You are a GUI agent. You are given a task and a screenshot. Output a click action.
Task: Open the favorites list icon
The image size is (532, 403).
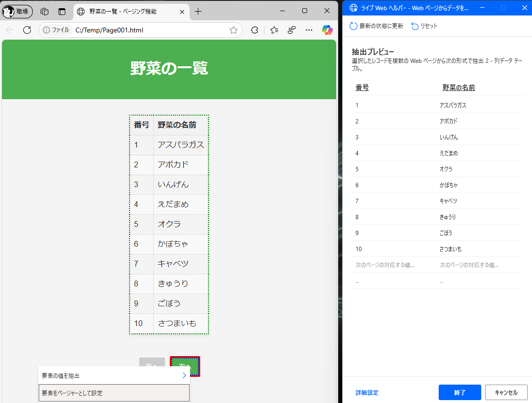pyautogui.click(x=274, y=30)
